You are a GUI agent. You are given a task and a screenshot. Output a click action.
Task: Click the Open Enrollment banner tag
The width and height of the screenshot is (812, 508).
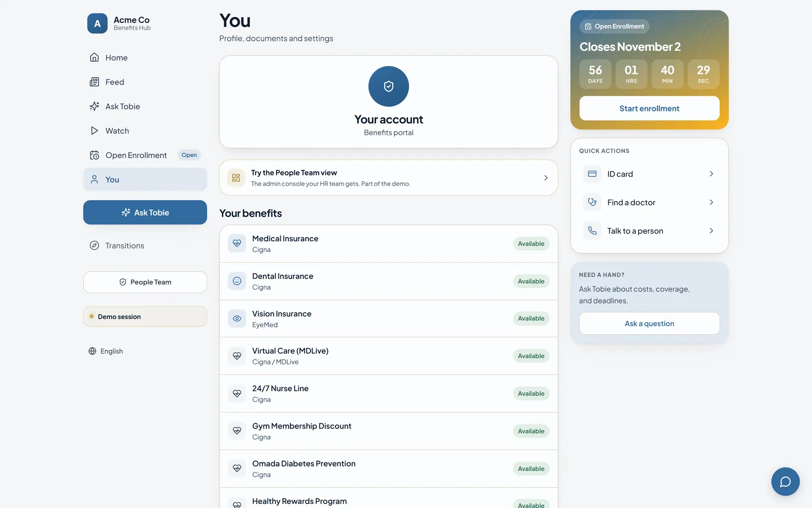pos(615,26)
